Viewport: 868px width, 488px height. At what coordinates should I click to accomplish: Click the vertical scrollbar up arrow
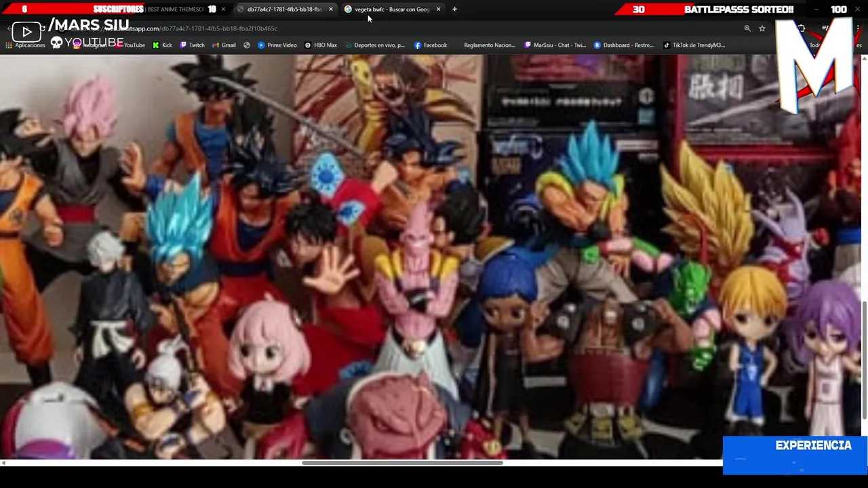tap(864, 58)
